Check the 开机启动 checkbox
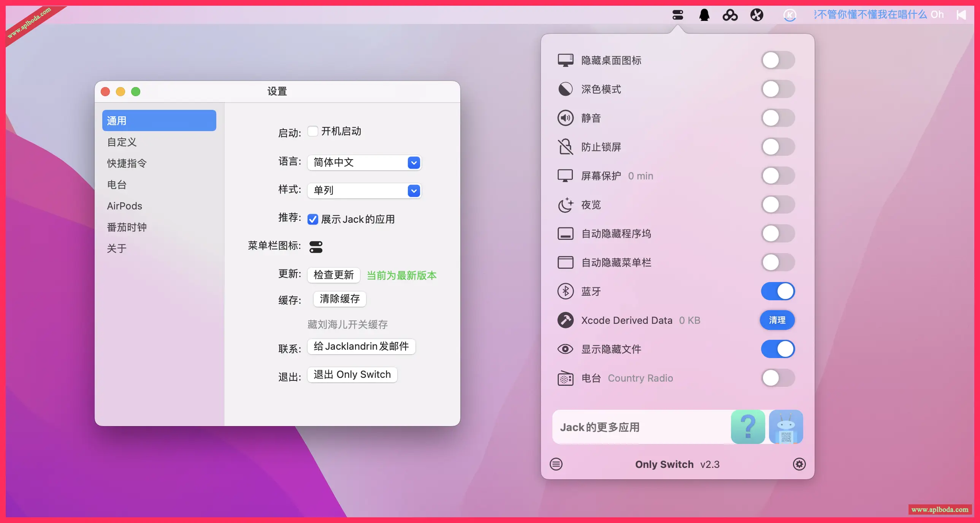 point(313,131)
